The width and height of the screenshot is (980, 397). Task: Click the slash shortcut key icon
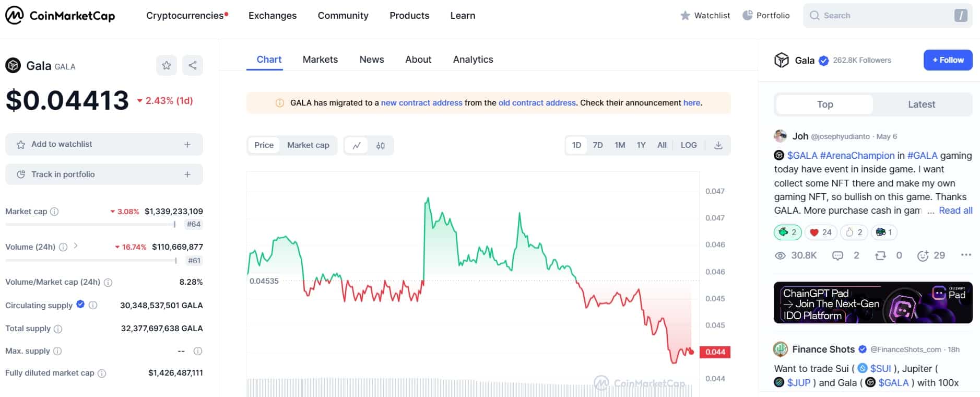tap(961, 16)
